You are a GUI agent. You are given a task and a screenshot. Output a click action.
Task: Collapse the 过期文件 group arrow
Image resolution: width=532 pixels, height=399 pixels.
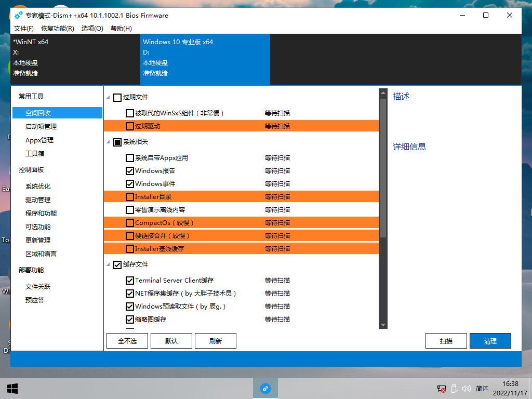[108, 97]
